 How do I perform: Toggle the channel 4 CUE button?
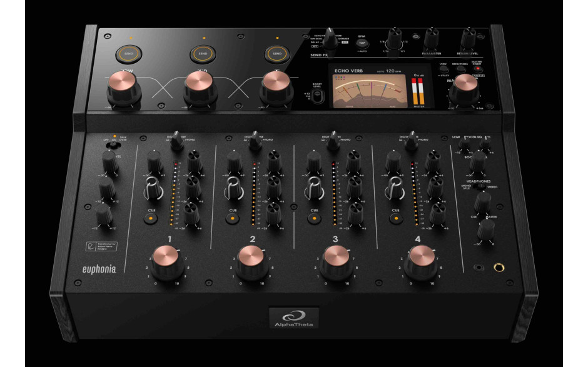click(395, 218)
